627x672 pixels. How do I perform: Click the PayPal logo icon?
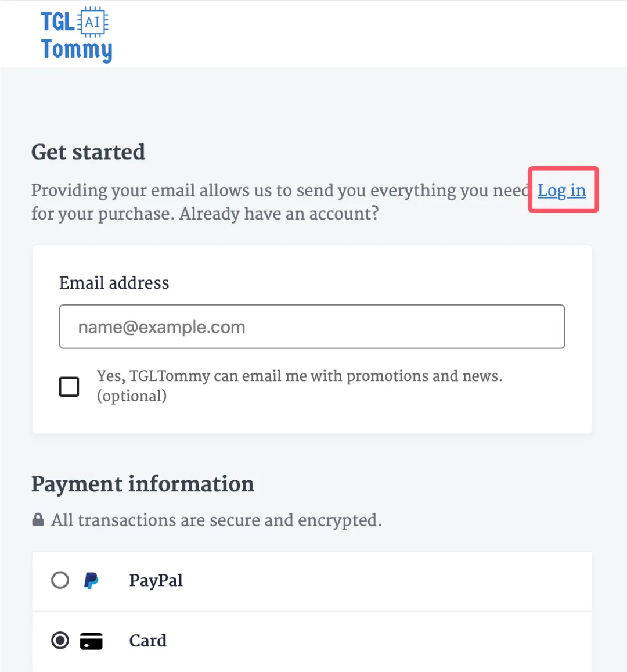[x=91, y=580]
